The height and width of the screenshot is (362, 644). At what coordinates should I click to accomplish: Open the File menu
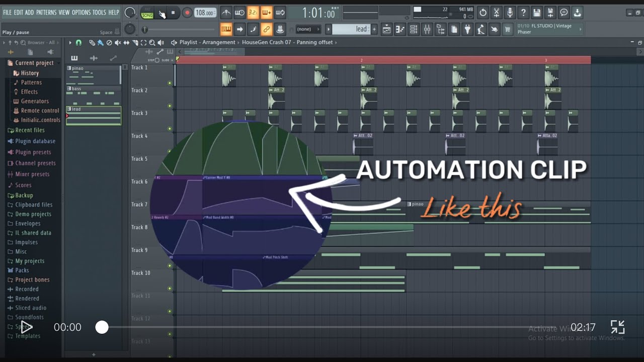click(7, 12)
